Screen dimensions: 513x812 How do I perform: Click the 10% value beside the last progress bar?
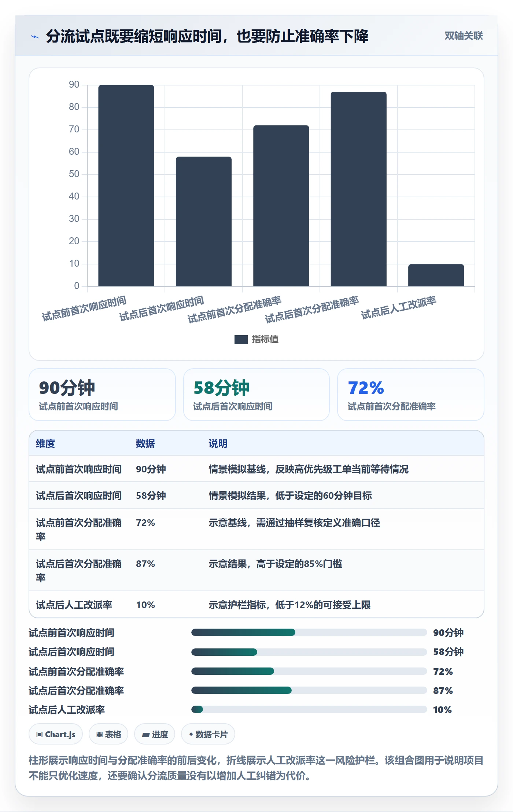(x=442, y=710)
